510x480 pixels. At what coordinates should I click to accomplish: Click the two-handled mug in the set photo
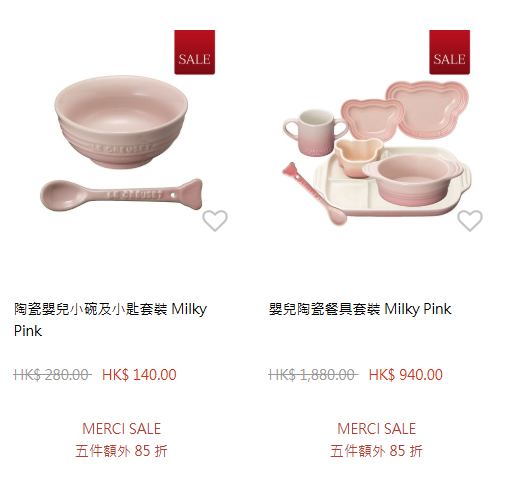click(315, 133)
